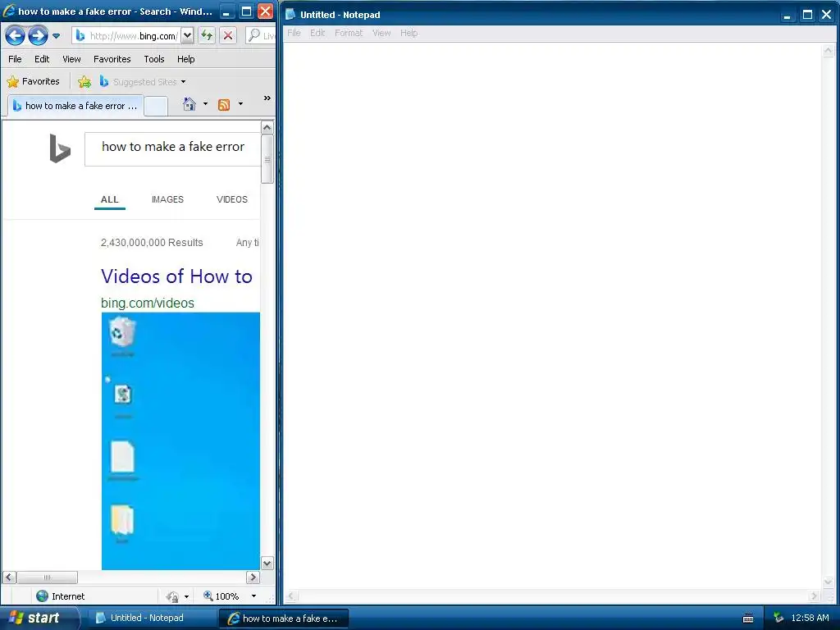Open Notepad View menu
This screenshot has height=630, width=840.
pos(381,33)
